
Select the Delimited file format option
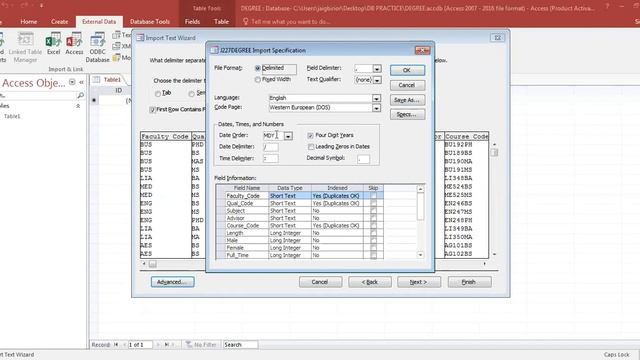[x=258, y=68]
